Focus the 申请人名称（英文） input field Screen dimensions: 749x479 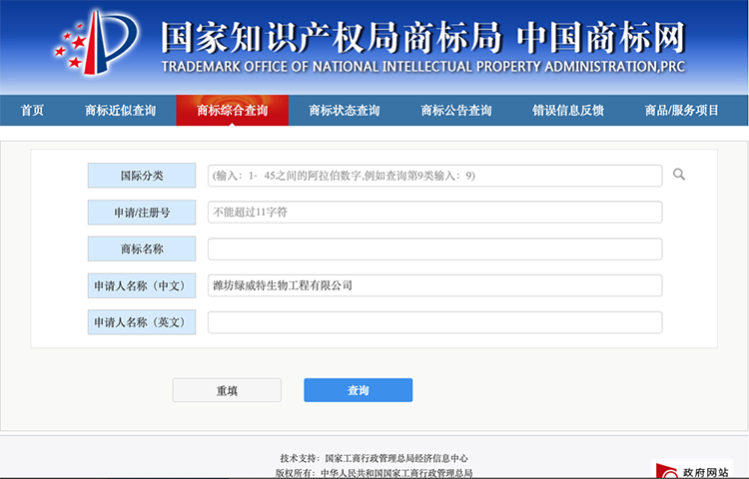click(x=435, y=322)
